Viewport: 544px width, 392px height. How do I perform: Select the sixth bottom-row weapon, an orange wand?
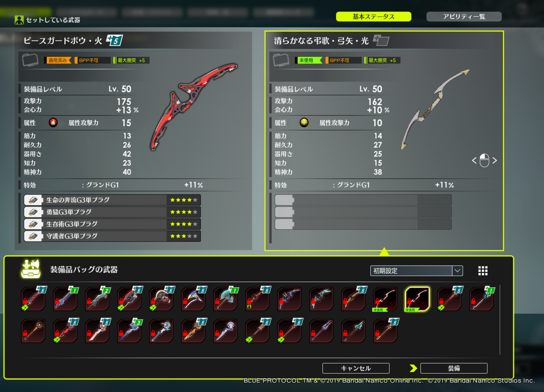coord(194,331)
